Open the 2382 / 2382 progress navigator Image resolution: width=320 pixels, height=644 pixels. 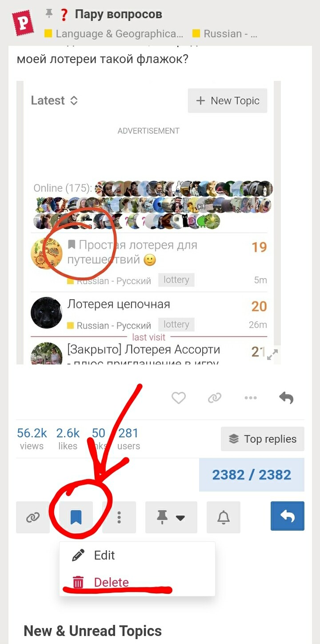point(252,475)
